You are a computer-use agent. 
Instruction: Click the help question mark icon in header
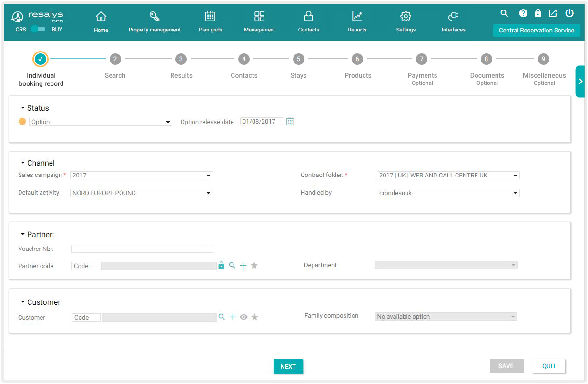click(523, 13)
